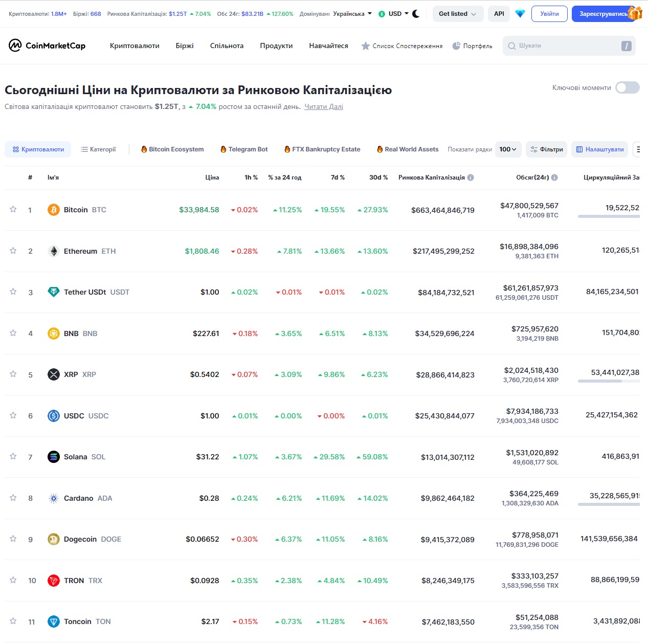Click the Bitcoin coin logo
Image resolution: width=648 pixels, height=644 pixels.
[54, 210]
